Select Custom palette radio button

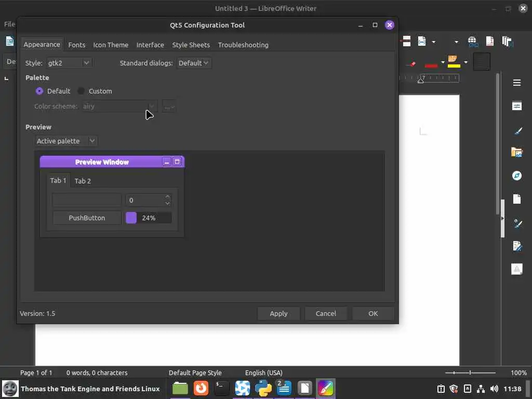click(x=81, y=91)
